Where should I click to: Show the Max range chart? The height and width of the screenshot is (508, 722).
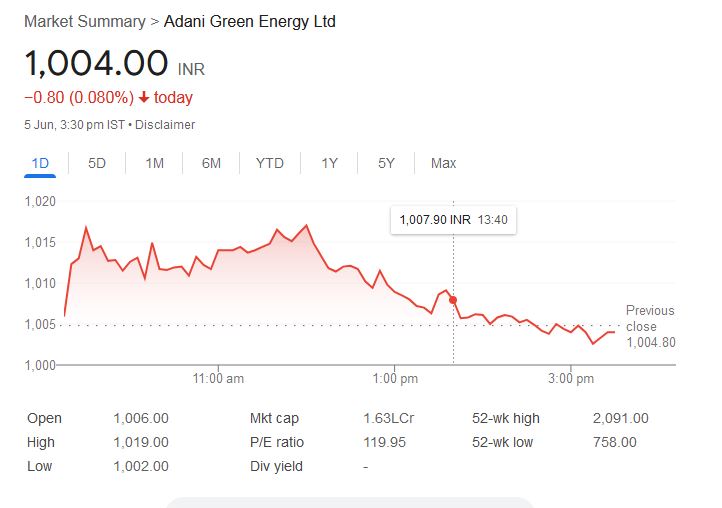[443, 163]
